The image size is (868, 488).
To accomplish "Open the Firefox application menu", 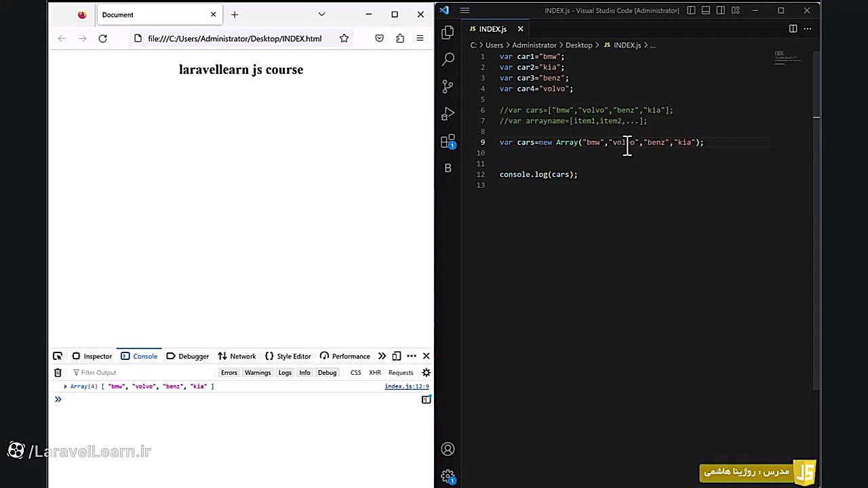I will (420, 39).
